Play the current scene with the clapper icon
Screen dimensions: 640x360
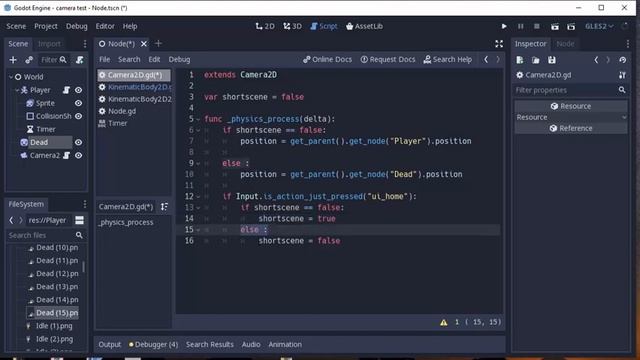[555, 27]
